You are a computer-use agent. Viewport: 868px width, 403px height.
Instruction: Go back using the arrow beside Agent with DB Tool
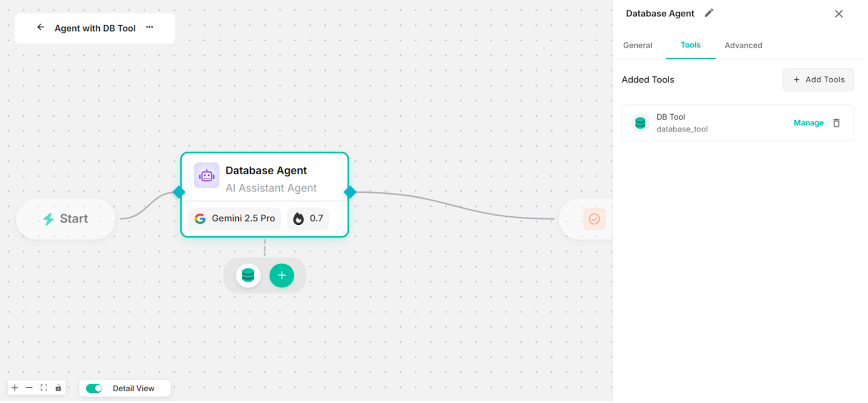tap(41, 27)
